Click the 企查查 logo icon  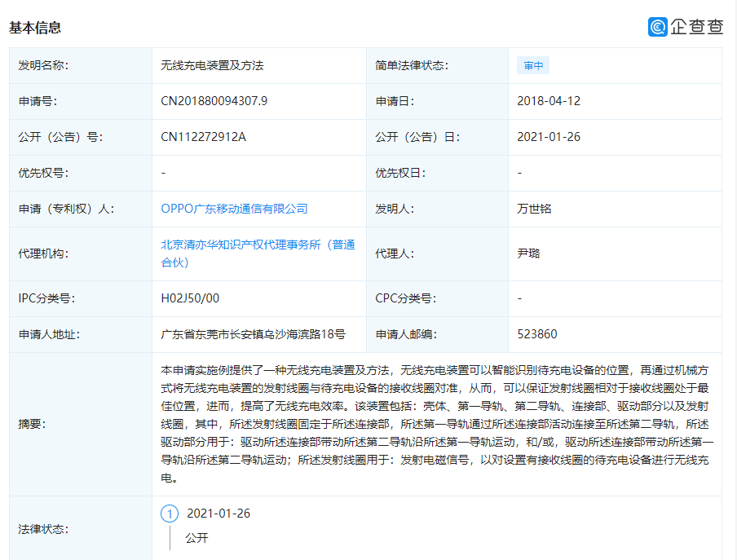point(658,27)
